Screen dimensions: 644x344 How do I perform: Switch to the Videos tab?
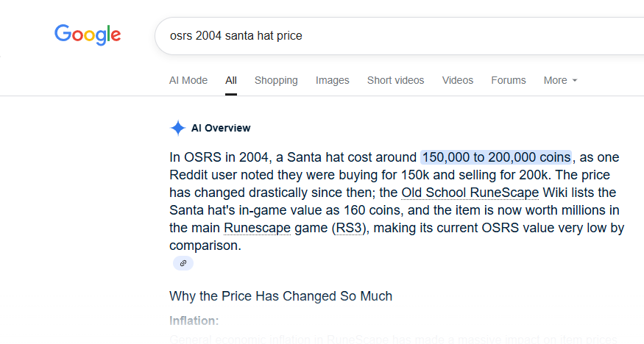pos(458,80)
